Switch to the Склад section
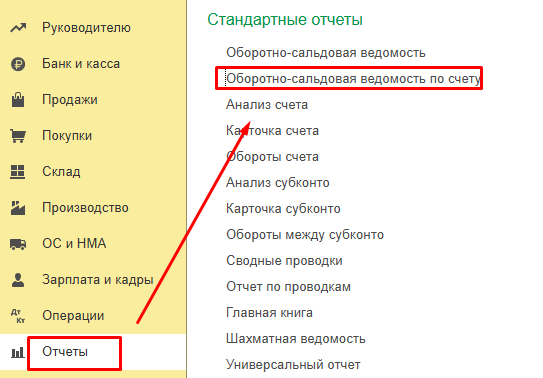This screenshot has height=378, width=543. (x=61, y=172)
